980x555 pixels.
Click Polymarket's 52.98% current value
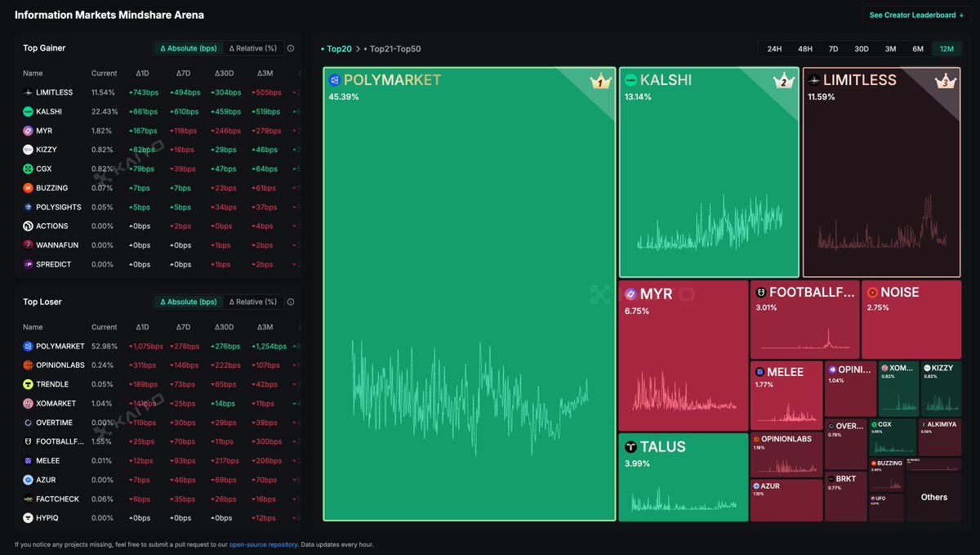pyautogui.click(x=104, y=347)
